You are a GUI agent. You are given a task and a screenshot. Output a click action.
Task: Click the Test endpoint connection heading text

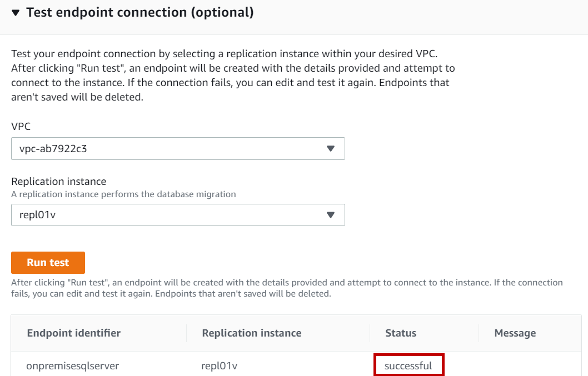[140, 13]
